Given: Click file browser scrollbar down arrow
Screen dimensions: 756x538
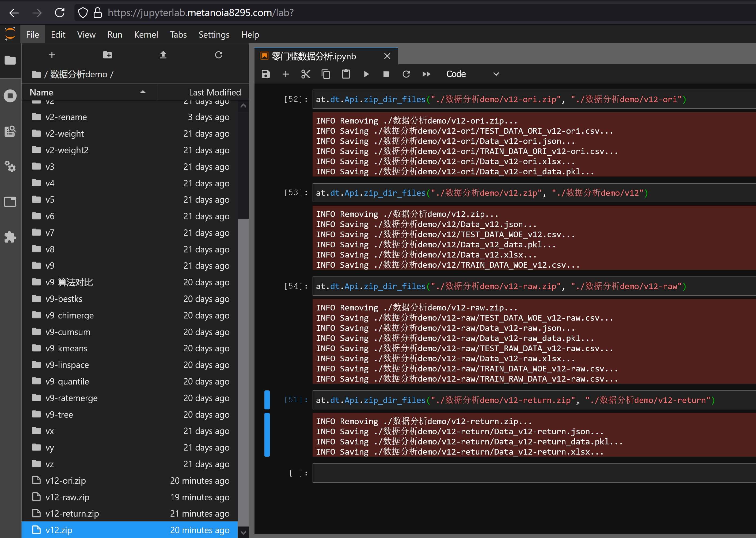Looking at the screenshot, I should pyautogui.click(x=243, y=532).
